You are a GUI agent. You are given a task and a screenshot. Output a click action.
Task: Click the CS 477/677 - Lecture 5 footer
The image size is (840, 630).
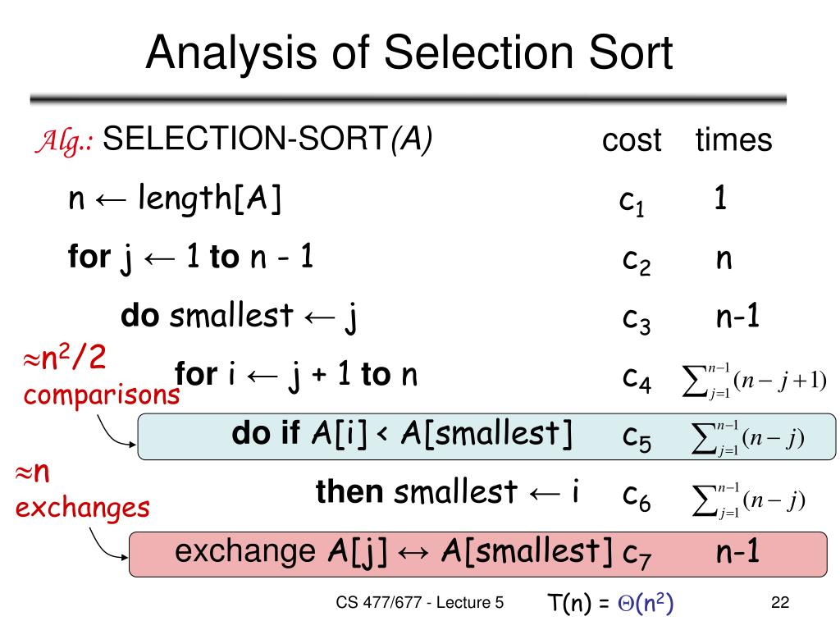[419, 603]
